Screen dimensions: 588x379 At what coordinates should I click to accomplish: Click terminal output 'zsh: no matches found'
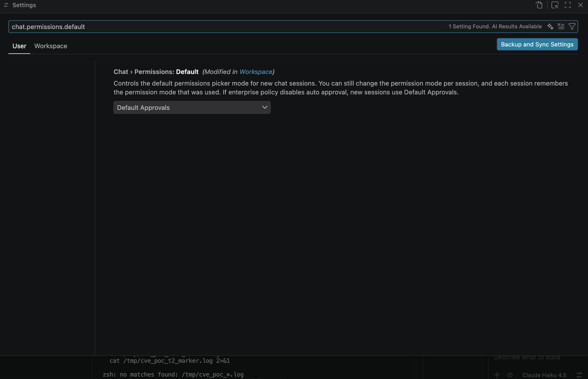[173, 375]
